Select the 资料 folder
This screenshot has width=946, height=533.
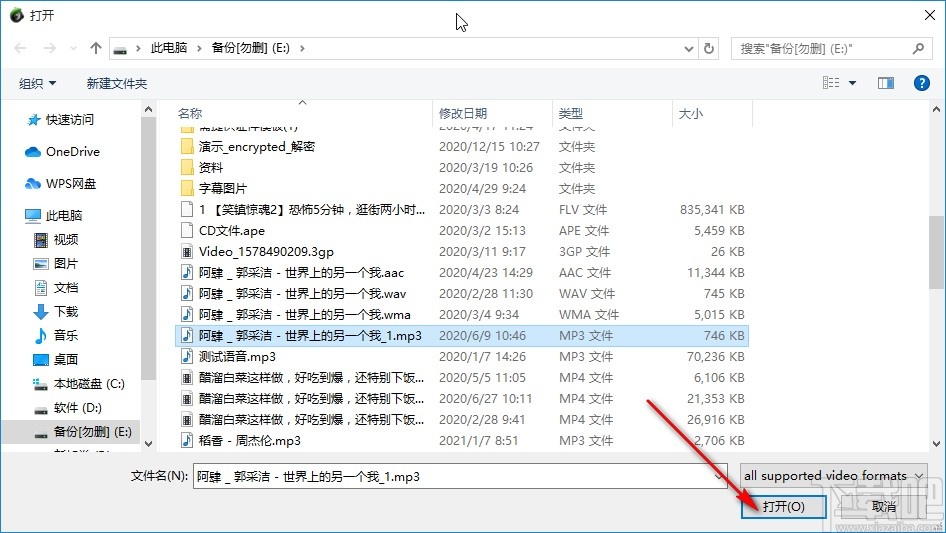point(211,167)
